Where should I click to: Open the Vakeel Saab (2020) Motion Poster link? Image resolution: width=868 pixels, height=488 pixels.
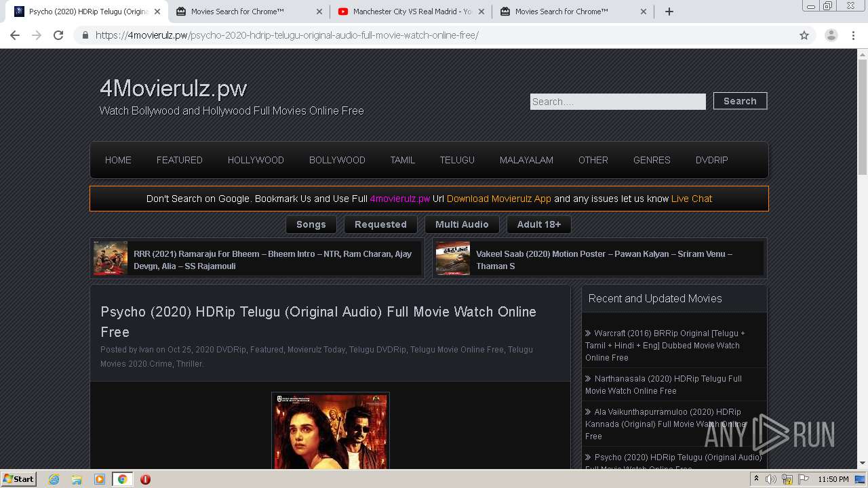click(x=604, y=260)
